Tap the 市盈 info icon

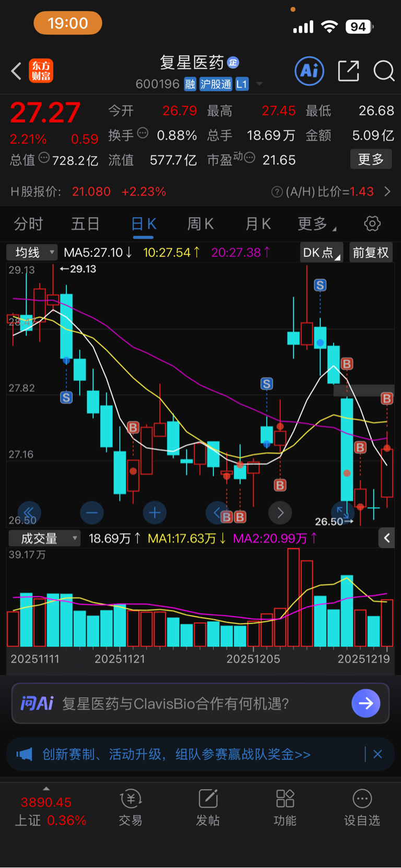tap(250, 158)
